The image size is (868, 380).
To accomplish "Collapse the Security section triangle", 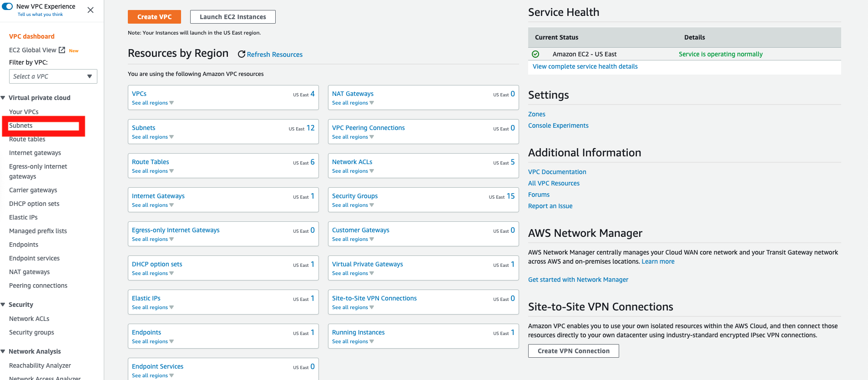I will [3, 305].
